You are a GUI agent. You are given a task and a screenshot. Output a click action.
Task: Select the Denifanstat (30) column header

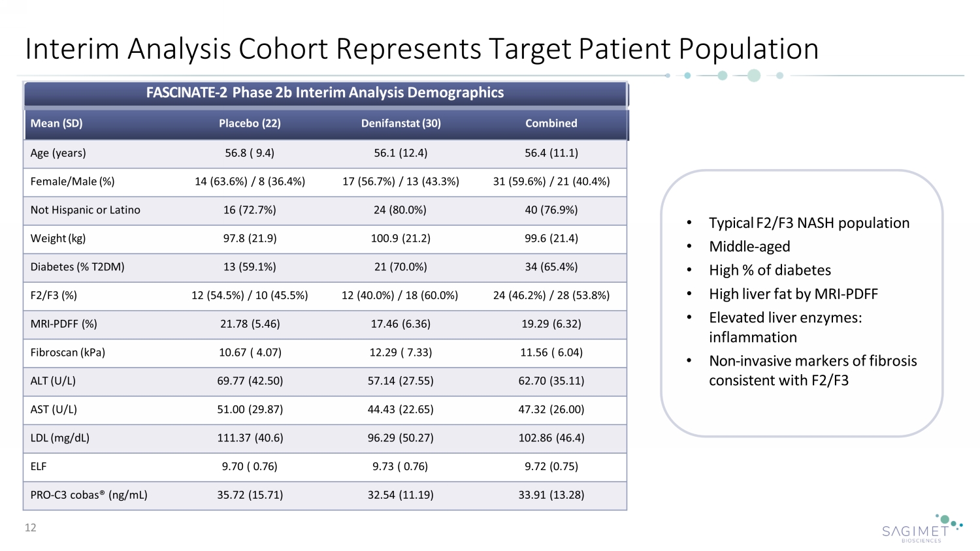(x=400, y=123)
